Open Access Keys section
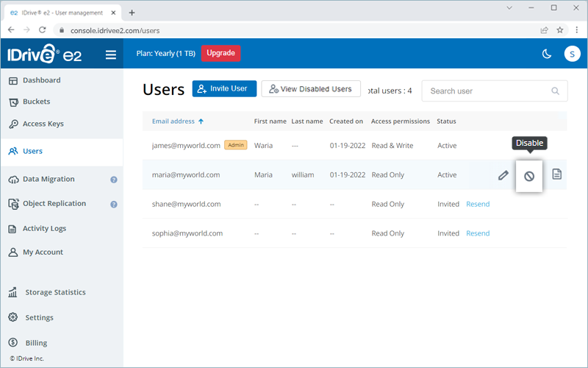588x368 pixels. [x=44, y=124]
